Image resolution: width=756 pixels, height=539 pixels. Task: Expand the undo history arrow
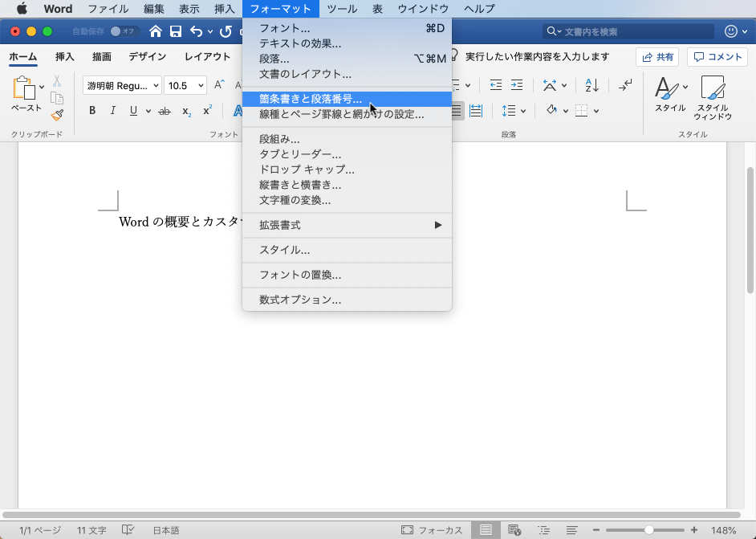209,32
